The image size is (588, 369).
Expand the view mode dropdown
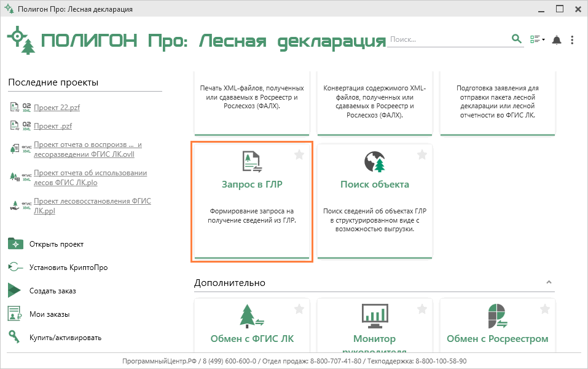(x=538, y=40)
